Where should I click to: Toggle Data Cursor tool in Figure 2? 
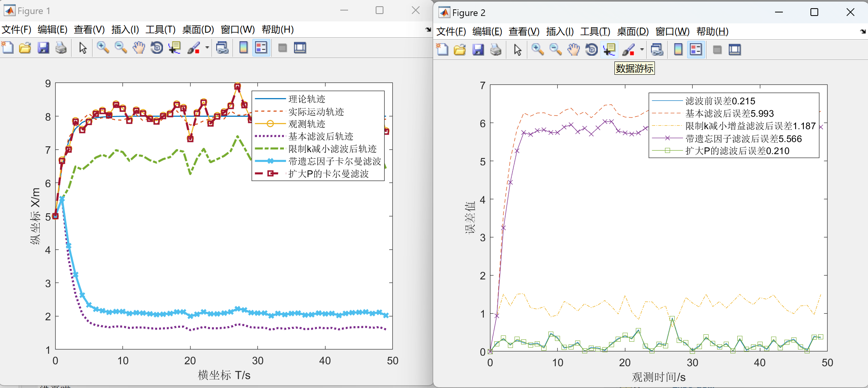tap(609, 50)
